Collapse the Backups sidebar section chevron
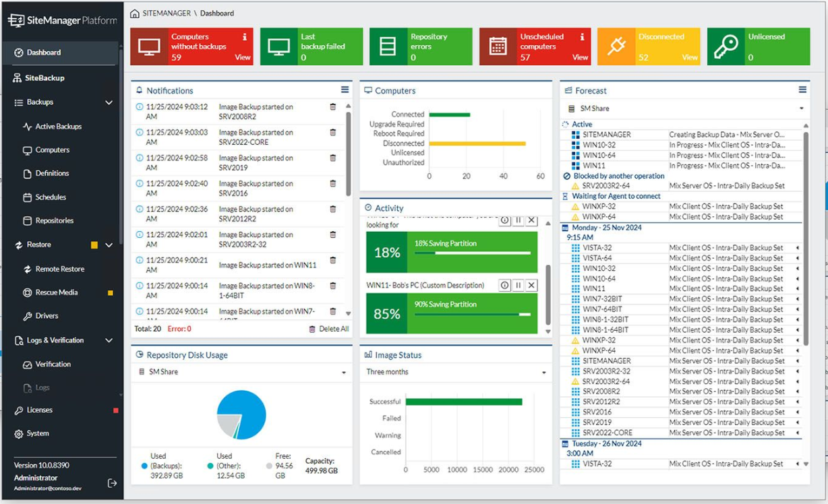Image resolution: width=828 pixels, height=504 pixels. coord(109,102)
